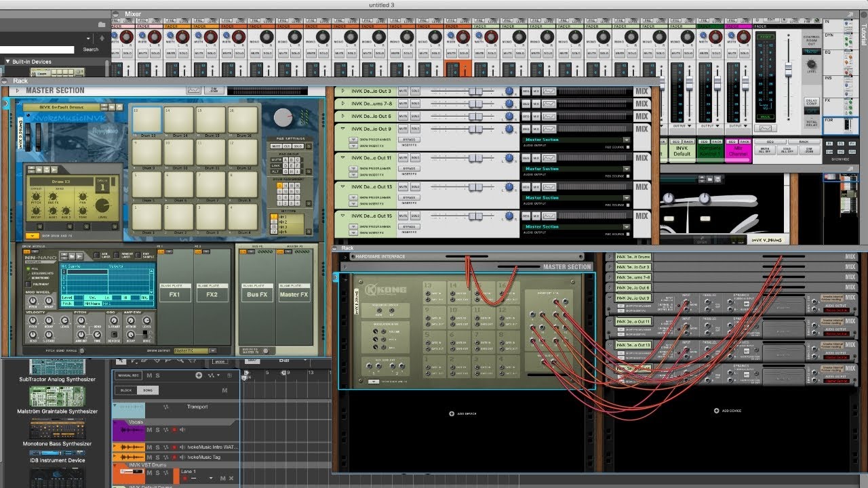Hit Kong pad 16 labeled Drum 16
Image resolution: width=868 pixels, height=488 pixels.
click(242, 120)
